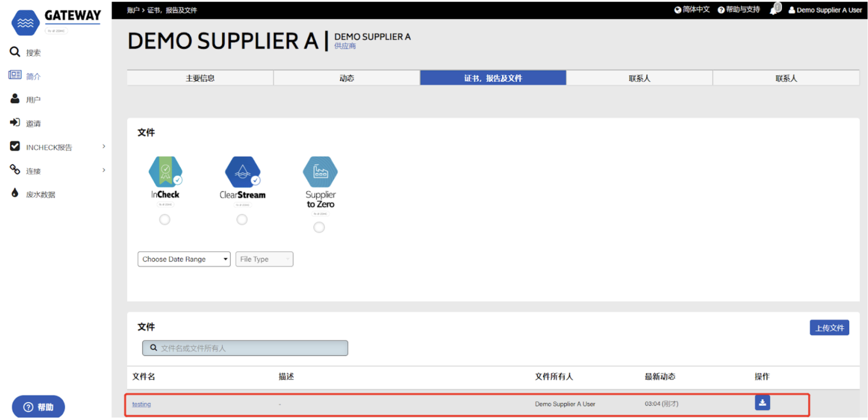Viewport: 868px width, 420px height.
Task: Click the 搜索 sidebar label
Action: 33,53
